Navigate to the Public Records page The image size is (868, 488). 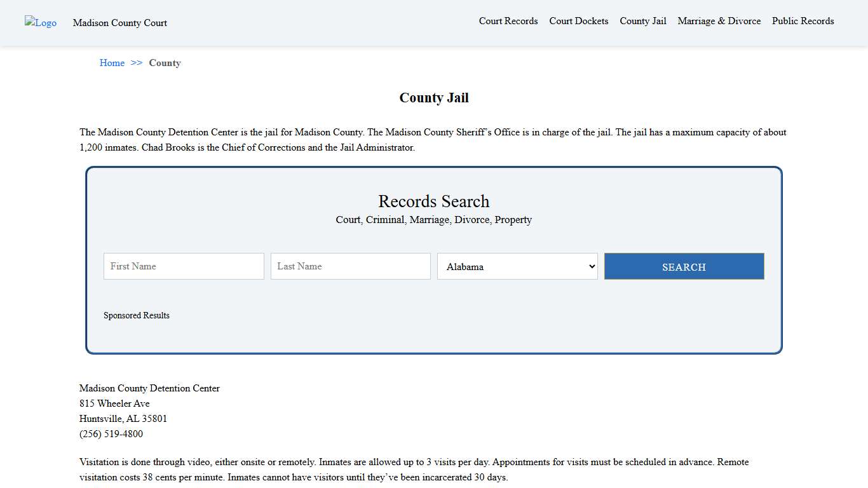[x=803, y=21]
